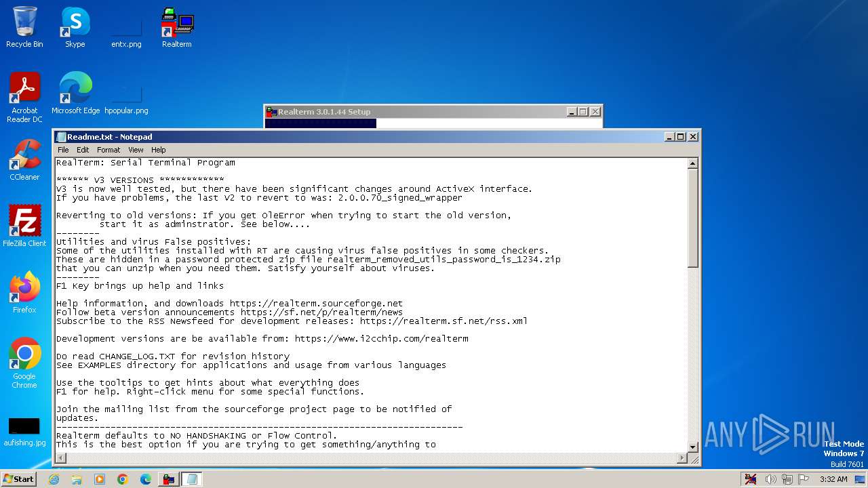The width and height of the screenshot is (868, 488).
Task: Switch to Realterm Setup taskbar item
Action: tap(169, 479)
